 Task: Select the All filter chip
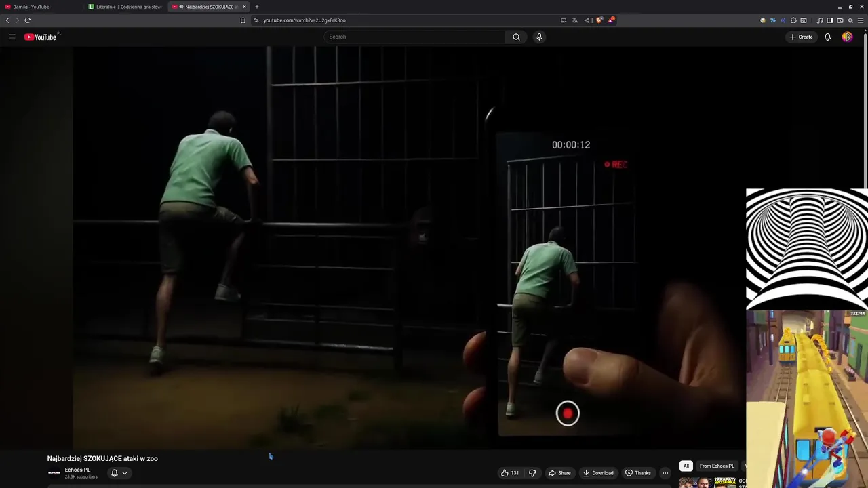click(686, 466)
